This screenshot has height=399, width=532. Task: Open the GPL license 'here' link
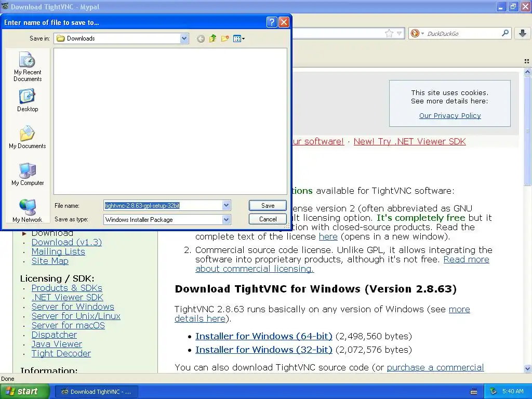click(x=328, y=236)
